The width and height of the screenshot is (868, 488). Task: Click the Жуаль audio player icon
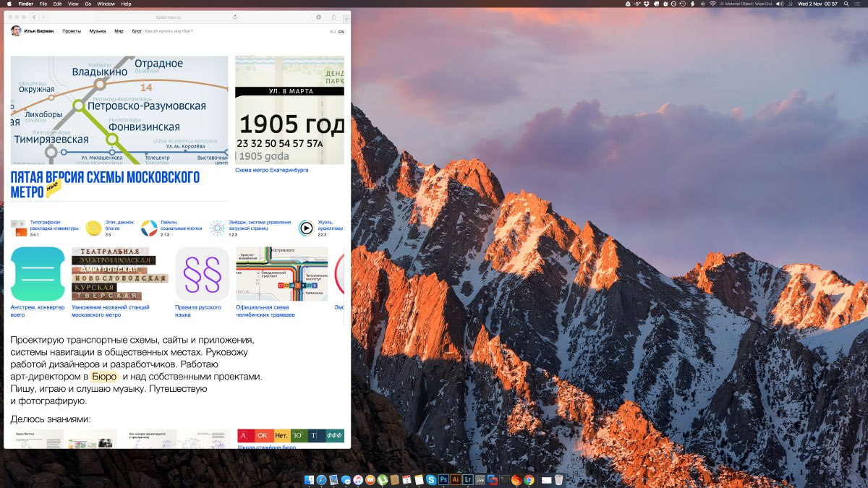(306, 228)
